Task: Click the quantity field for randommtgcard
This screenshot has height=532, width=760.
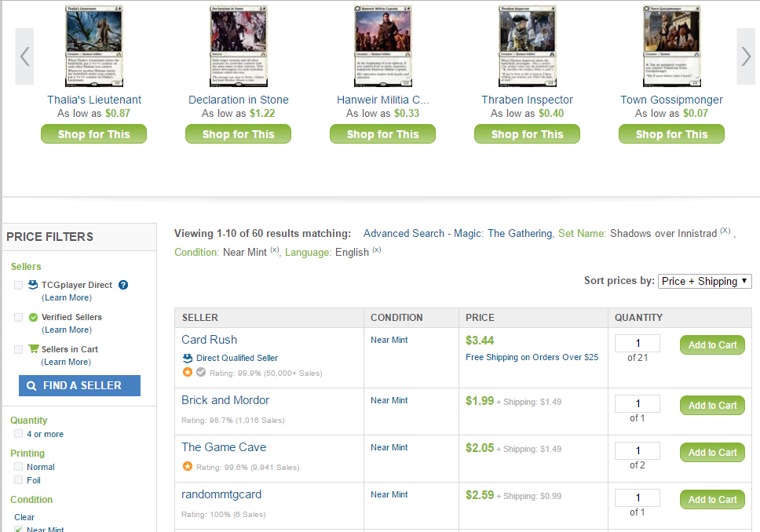Action: pos(637,497)
